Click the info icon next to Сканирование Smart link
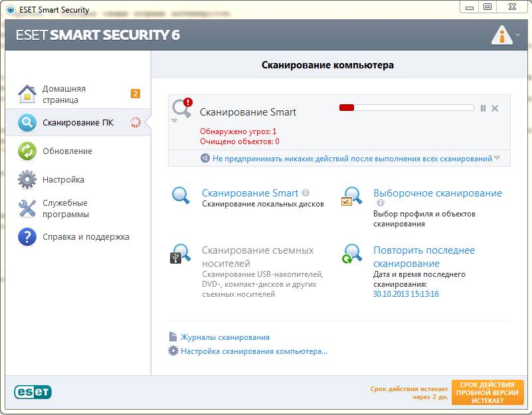The width and height of the screenshot is (532, 415). coord(306,193)
